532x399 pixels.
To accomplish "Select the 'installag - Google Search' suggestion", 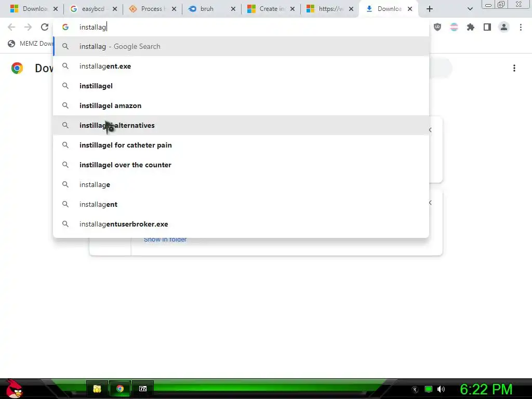I will click(x=241, y=46).
